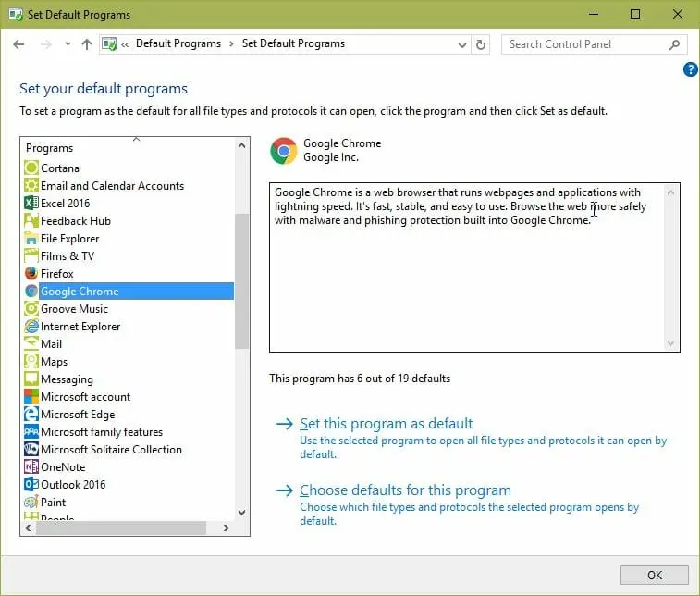
Task: Click the Programs column sort arrow
Action: (x=137, y=140)
